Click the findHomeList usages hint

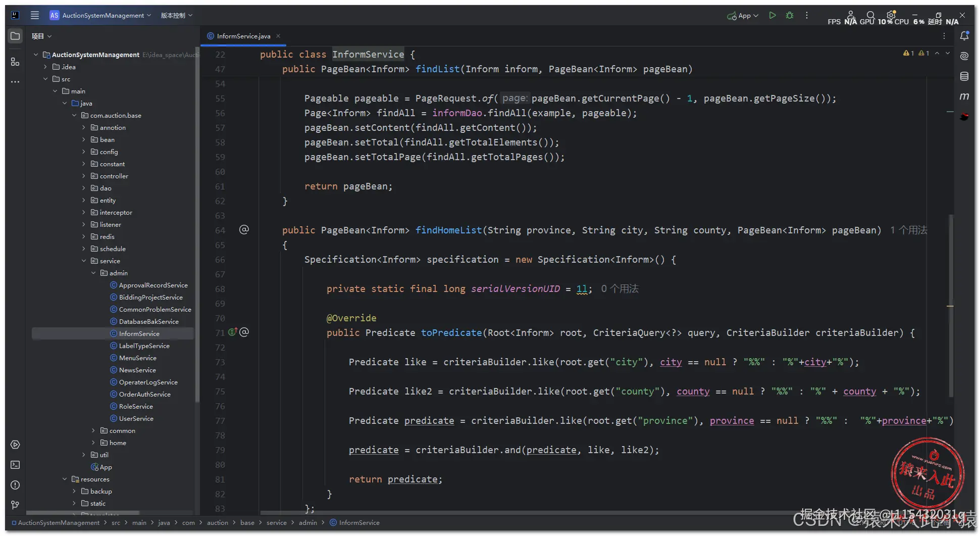(909, 230)
